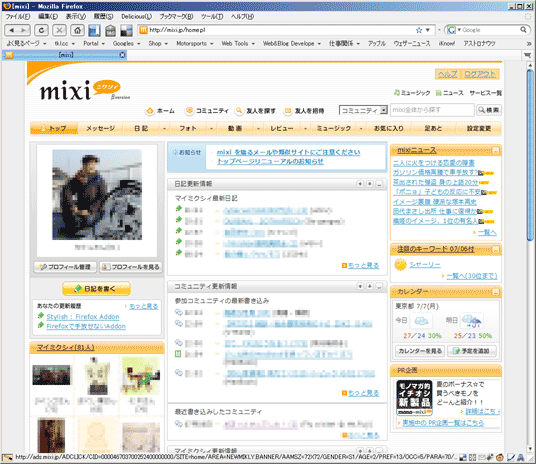Close the [mixi] browser tab
Viewport: 536px width, 464px height.
pyautogui.click(x=122, y=55)
